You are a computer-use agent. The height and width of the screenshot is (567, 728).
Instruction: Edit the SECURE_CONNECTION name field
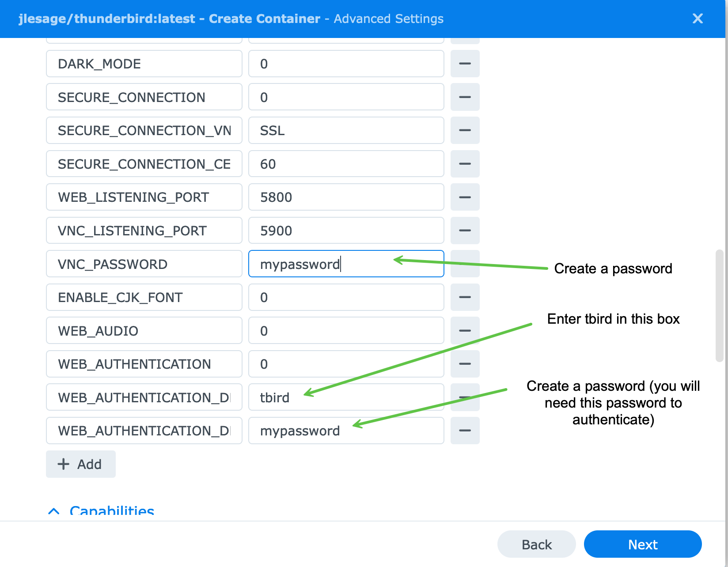(x=144, y=97)
